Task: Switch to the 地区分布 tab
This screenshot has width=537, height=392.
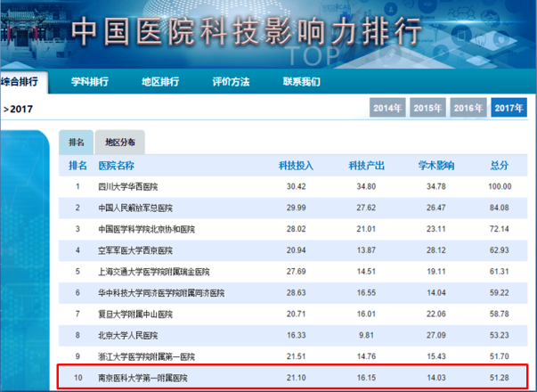Action: 120,143
